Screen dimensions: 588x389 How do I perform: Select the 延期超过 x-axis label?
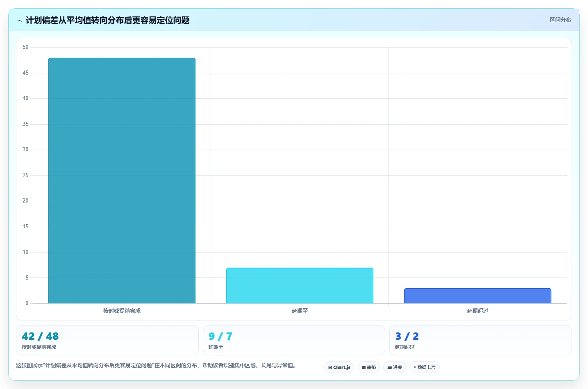tap(477, 311)
